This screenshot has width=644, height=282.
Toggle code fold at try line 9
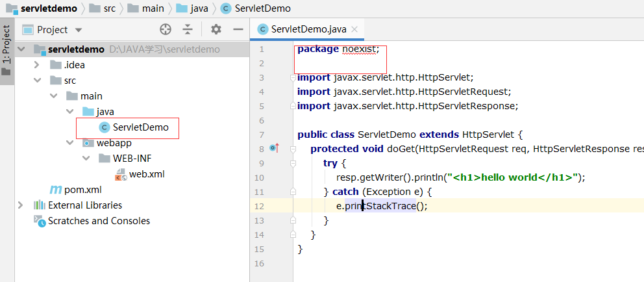tap(293, 163)
